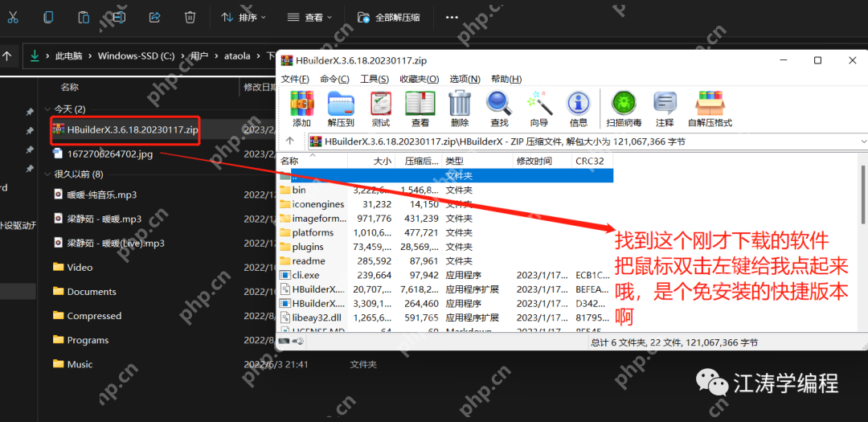This screenshot has width=868, height=422.
Task: Open the 文件(F) menu
Action: pos(294,79)
